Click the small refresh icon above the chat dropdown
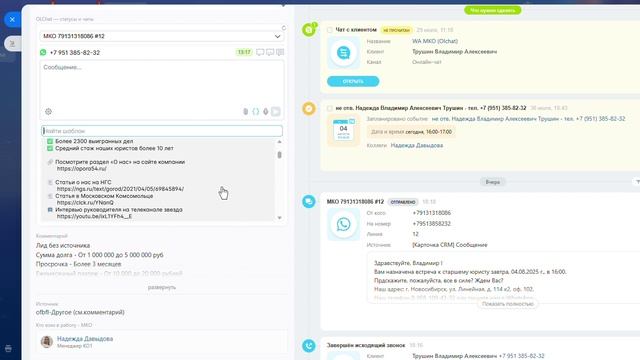The image size is (640, 360). pyautogui.click(x=284, y=28)
